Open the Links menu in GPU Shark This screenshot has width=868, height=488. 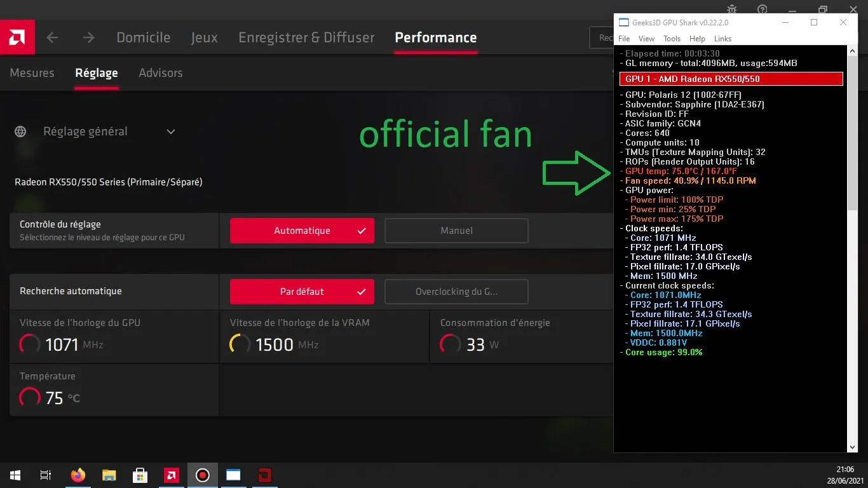[x=723, y=39]
